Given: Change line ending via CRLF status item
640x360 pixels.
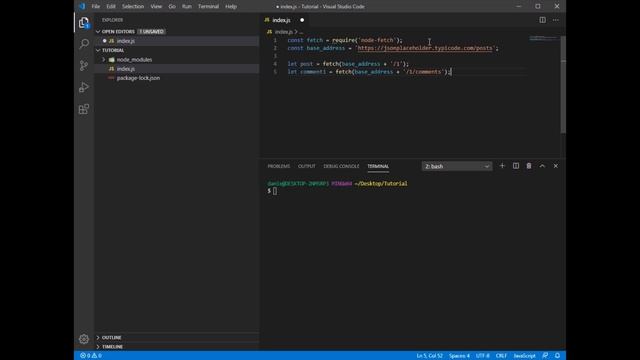Looking at the screenshot, I should [501, 356].
